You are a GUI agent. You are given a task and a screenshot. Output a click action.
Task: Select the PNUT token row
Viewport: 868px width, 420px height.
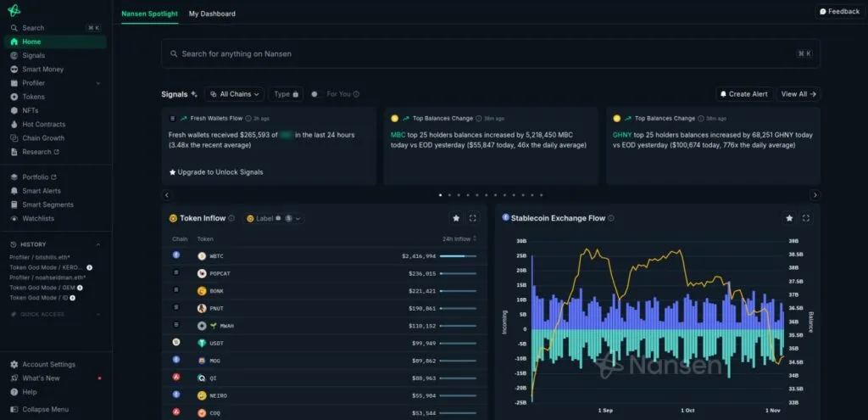325,308
